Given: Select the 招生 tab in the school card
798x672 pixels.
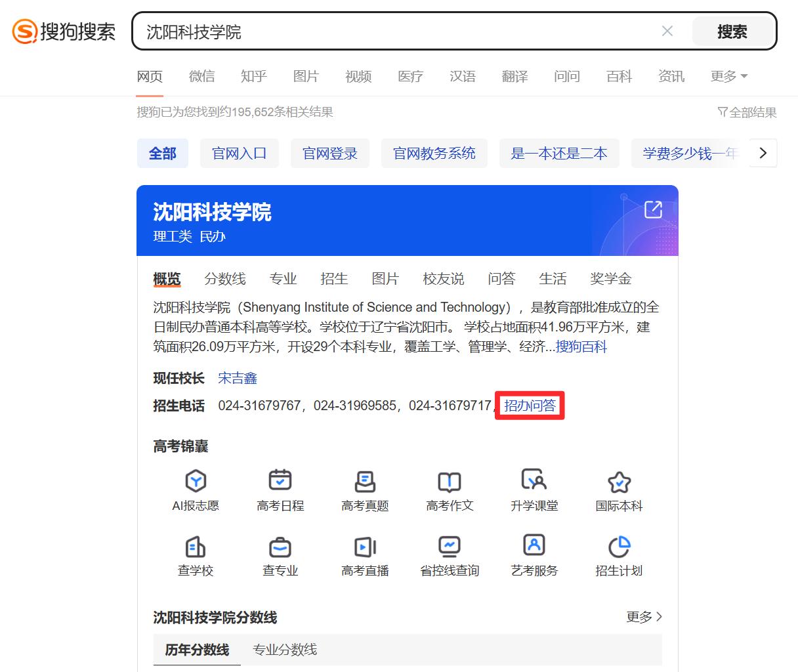Looking at the screenshot, I should click(x=334, y=279).
